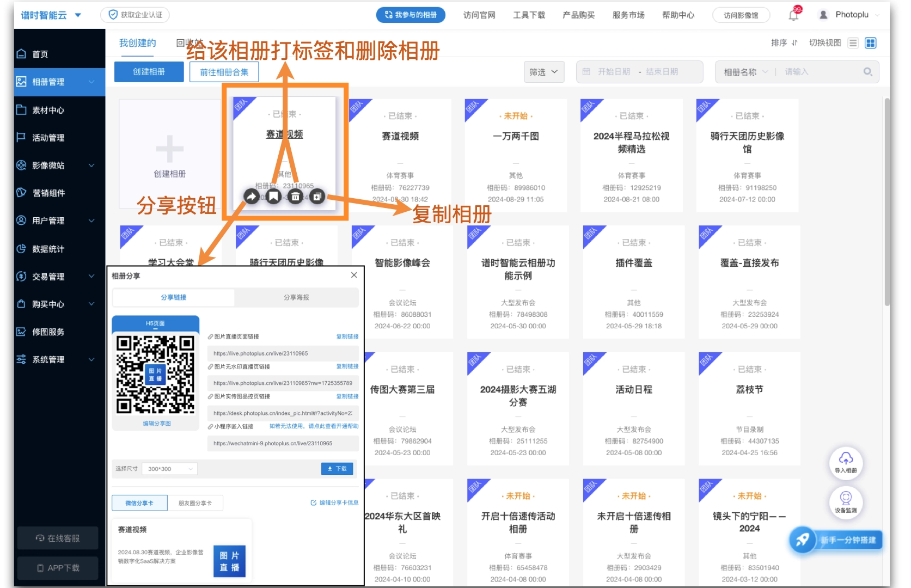The image size is (911, 588).
Task: Open the notification bell
Action: [x=793, y=15]
